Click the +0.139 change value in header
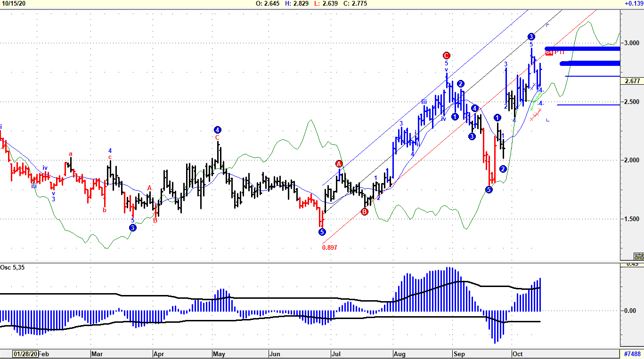Viewport: 644px width, 359px height. 634,3
